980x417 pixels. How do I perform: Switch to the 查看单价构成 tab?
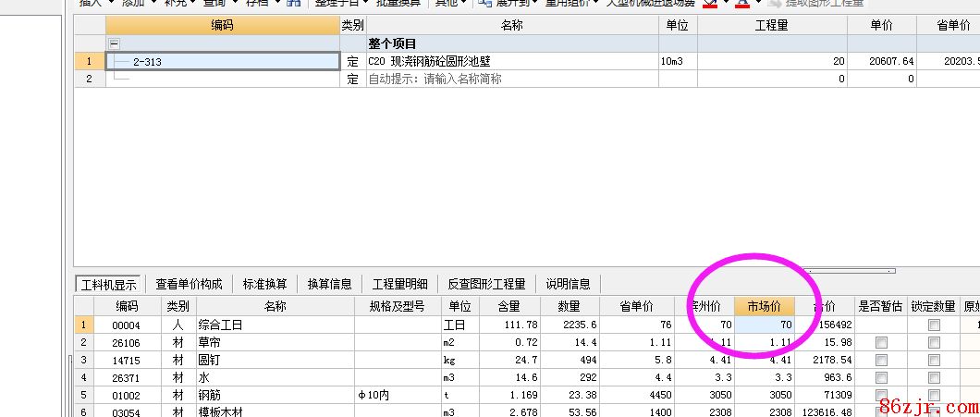coord(189,284)
